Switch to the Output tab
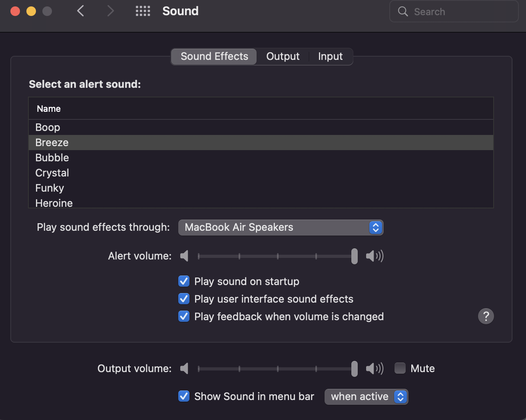526x420 pixels. (283, 57)
